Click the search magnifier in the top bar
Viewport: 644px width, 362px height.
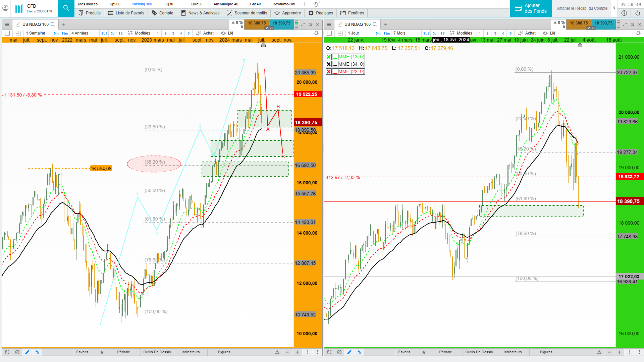click(66, 8)
